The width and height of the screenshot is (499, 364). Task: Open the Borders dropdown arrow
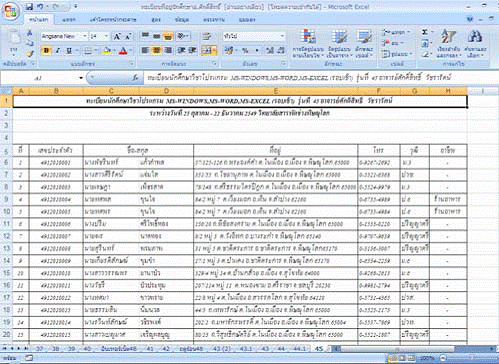click(x=96, y=51)
